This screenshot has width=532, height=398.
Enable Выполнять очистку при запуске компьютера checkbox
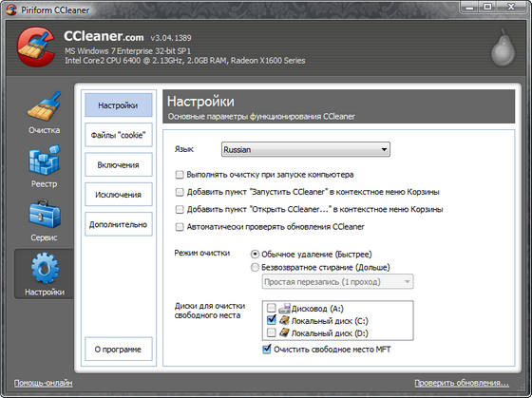(x=180, y=175)
